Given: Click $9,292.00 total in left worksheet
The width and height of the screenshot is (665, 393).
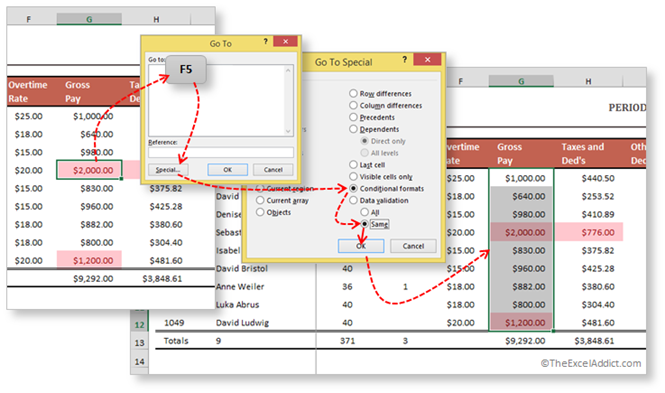Looking at the screenshot, I should coord(93,279).
